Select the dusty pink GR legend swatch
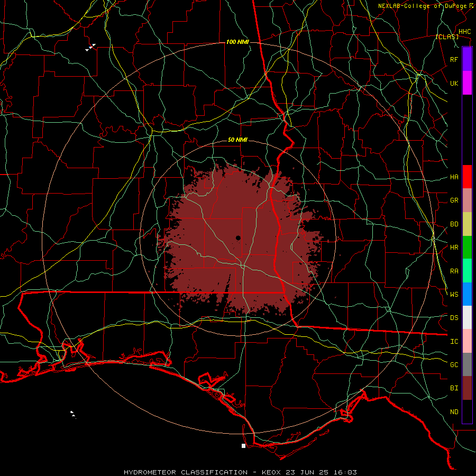 [x=467, y=200]
